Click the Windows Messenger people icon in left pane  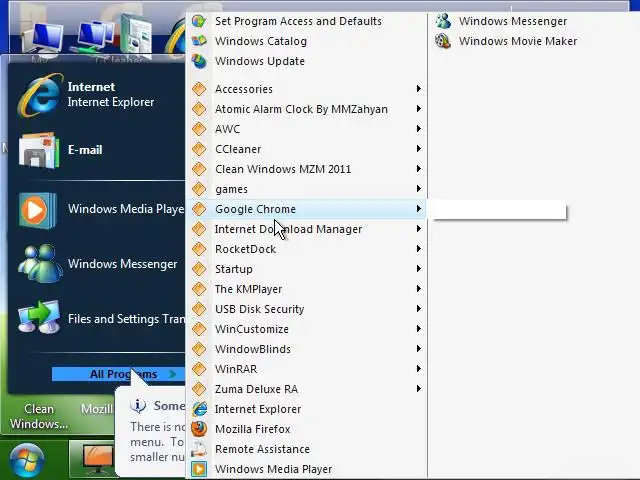coord(40,264)
